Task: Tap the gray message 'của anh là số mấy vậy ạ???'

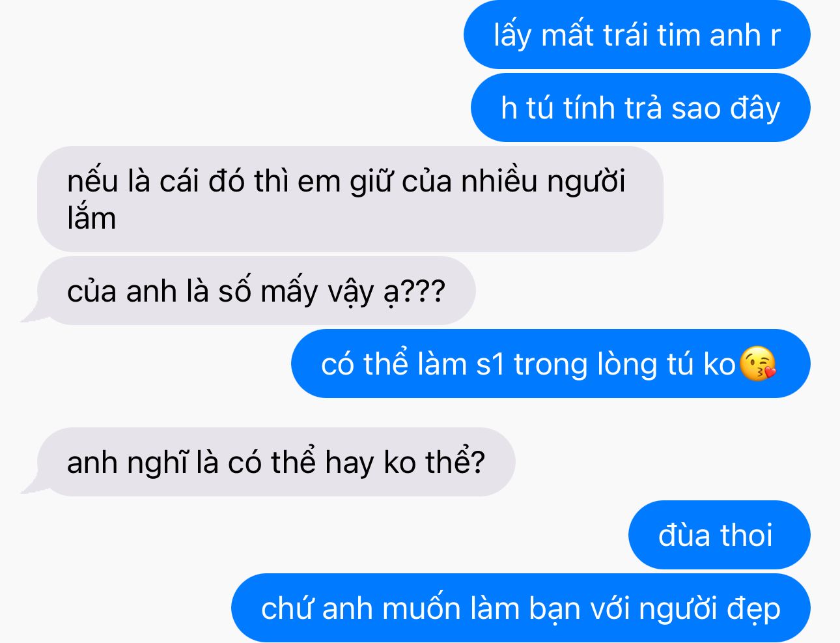Action: coord(257,291)
